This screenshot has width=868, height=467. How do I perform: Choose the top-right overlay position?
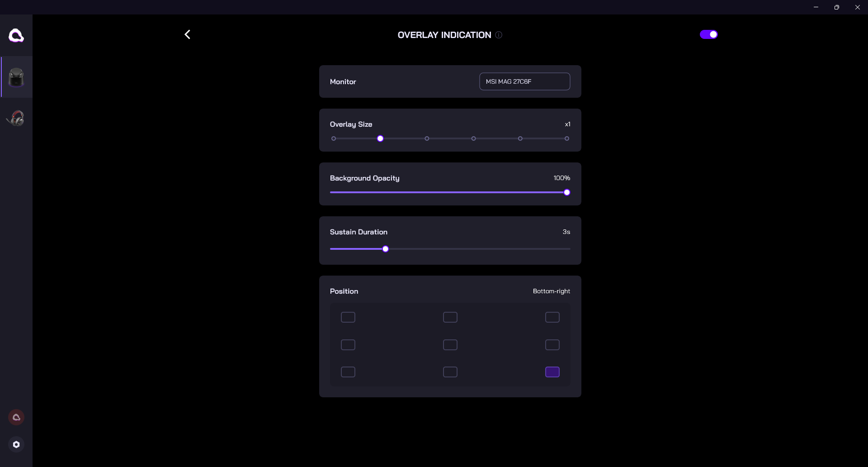pyautogui.click(x=552, y=317)
